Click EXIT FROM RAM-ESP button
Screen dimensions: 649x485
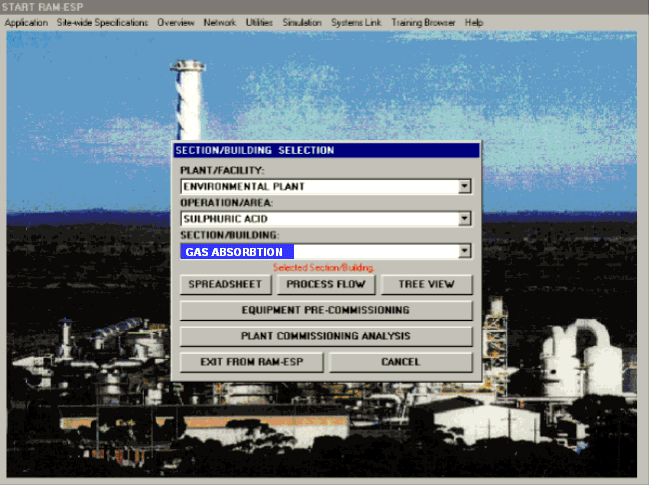tap(252, 362)
